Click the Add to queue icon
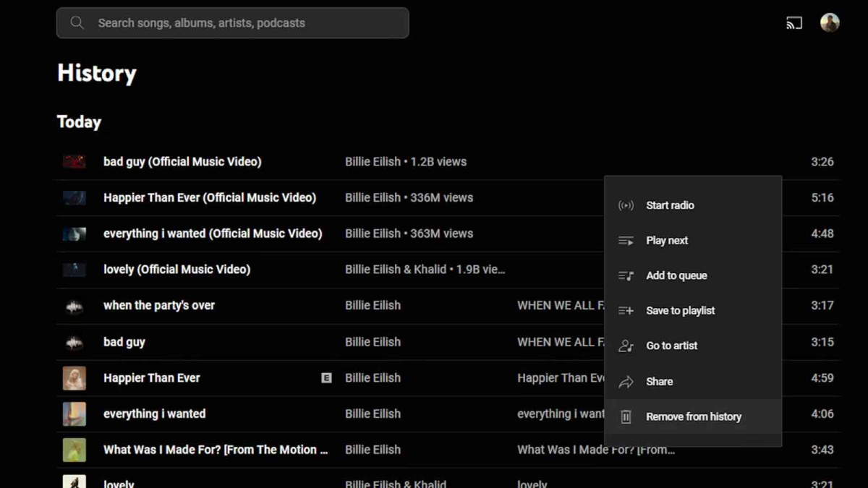This screenshot has width=868, height=488. pyautogui.click(x=626, y=275)
